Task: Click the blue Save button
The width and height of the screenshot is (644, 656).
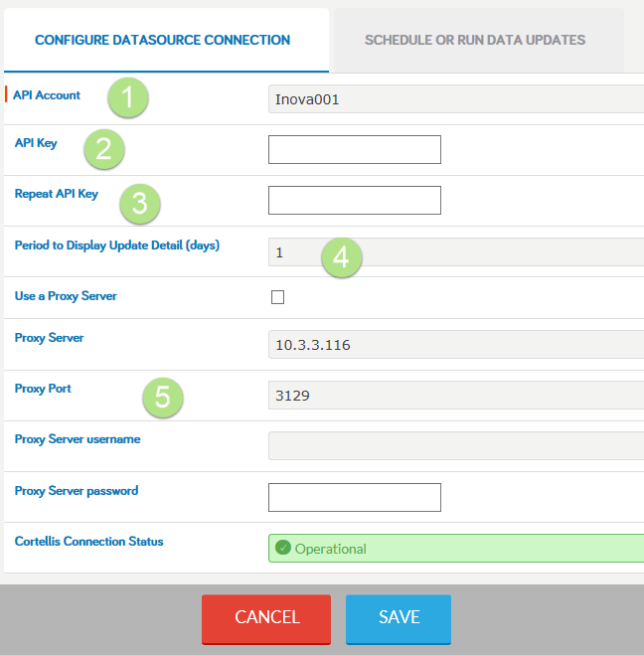Action: [x=399, y=619]
